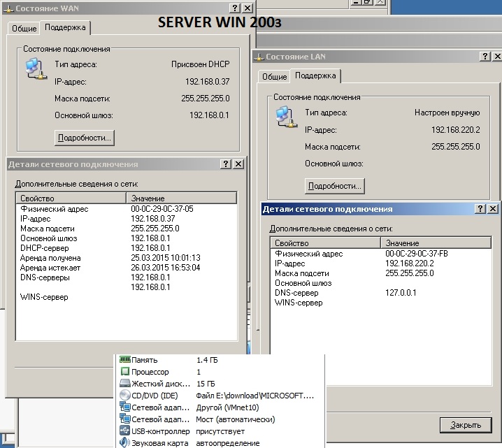Click help button in WAN status title bar
The width and height of the screenshot is (502, 448).
235,8
